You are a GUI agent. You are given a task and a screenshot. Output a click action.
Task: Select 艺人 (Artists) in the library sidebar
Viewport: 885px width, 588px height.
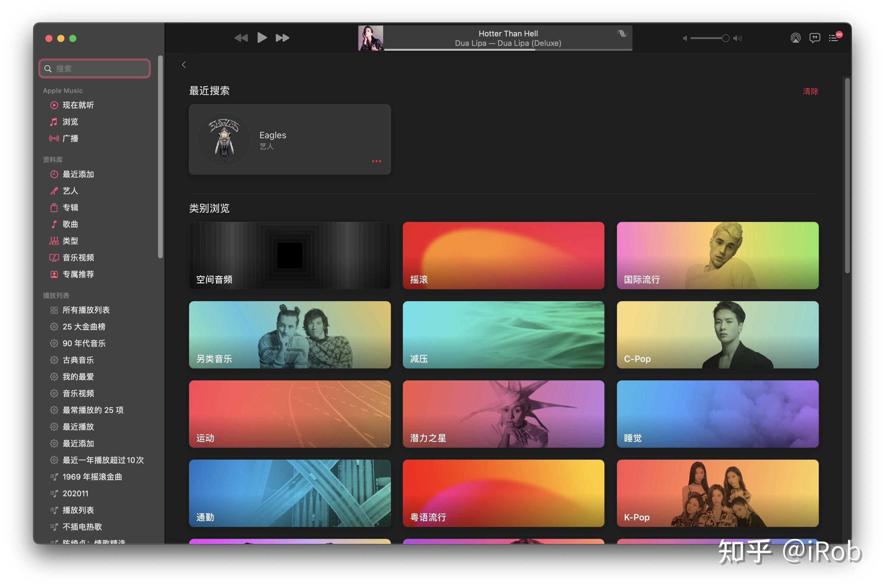(x=70, y=191)
